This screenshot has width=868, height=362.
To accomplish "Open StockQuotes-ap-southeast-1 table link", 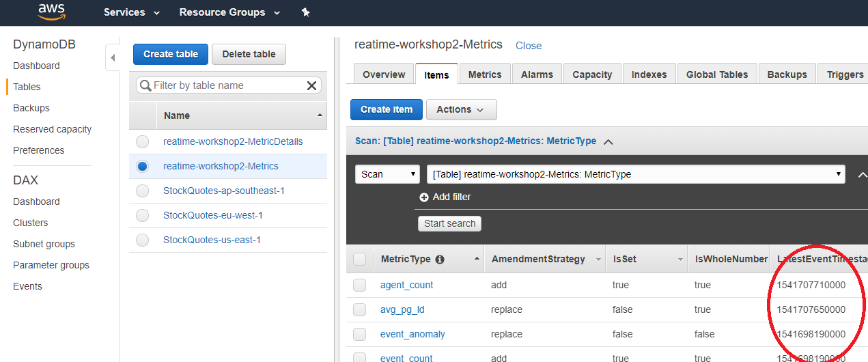I will (224, 191).
